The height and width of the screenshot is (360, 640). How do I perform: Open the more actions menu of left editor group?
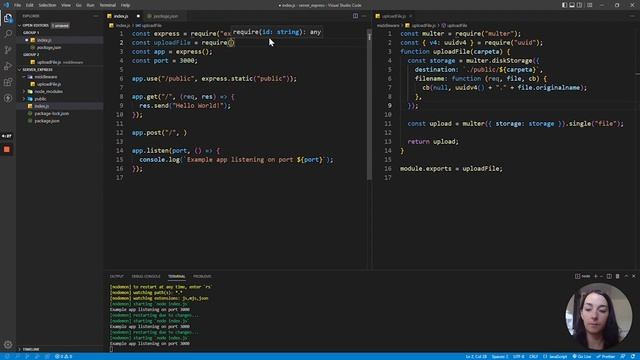(x=364, y=16)
